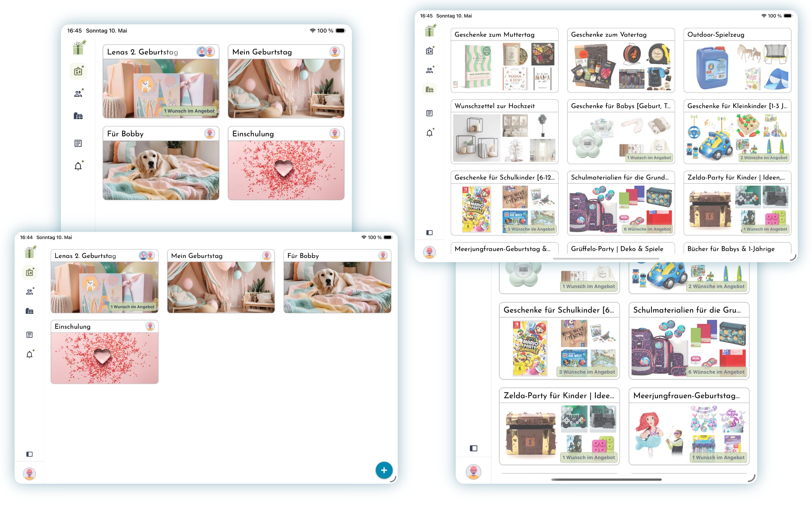Open Meerjungfrauen-Geburtstag card in top-right tablet
The width and height of the screenshot is (812, 508).
coord(504,248)
